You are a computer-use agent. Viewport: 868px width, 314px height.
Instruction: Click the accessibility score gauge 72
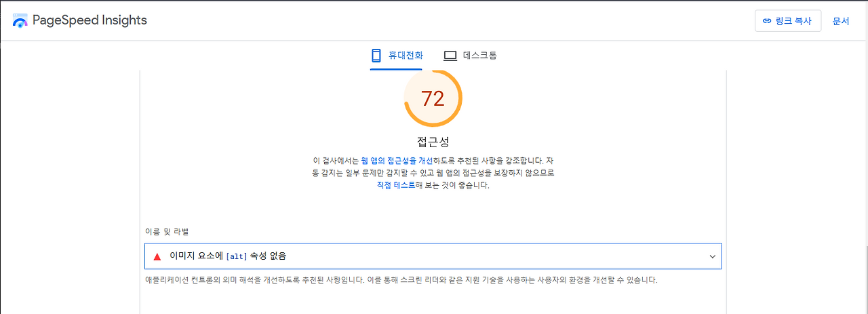[x=433, y=99]
